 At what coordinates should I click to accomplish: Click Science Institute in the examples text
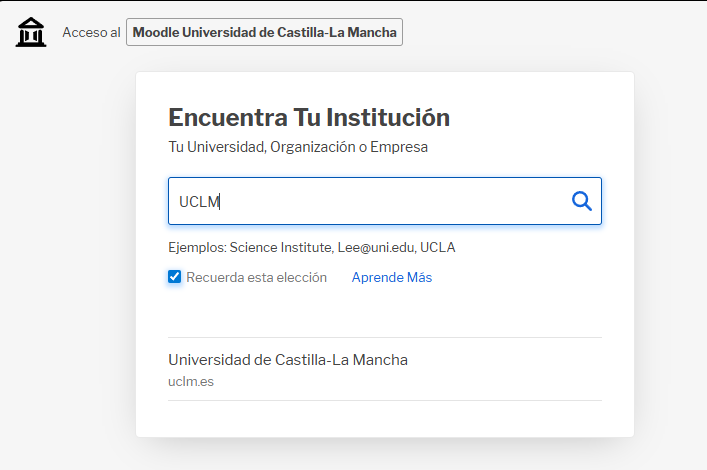pos(281,248)
